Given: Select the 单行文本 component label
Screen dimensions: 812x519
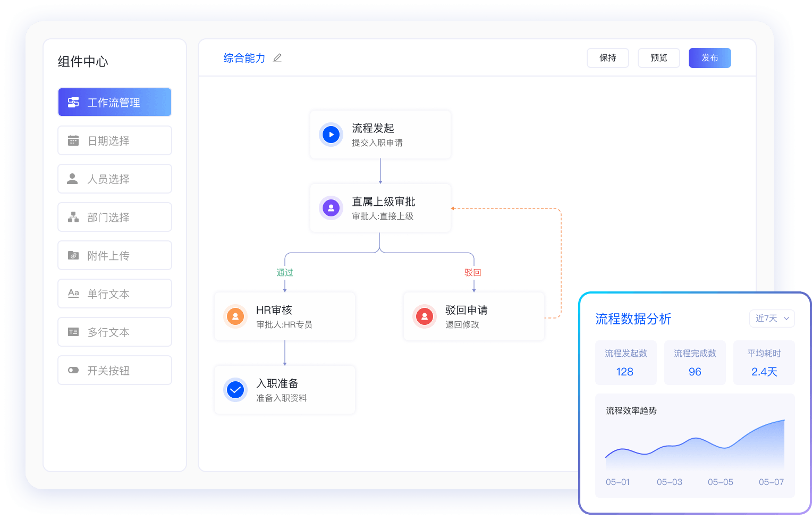Looking at the screenshot, I should [108, 294].
